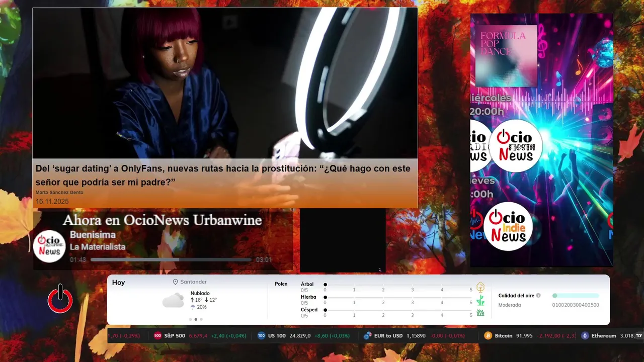Screen dimensions: 644x362
Task: Click the news article photo
Action: tap(225, 83)
